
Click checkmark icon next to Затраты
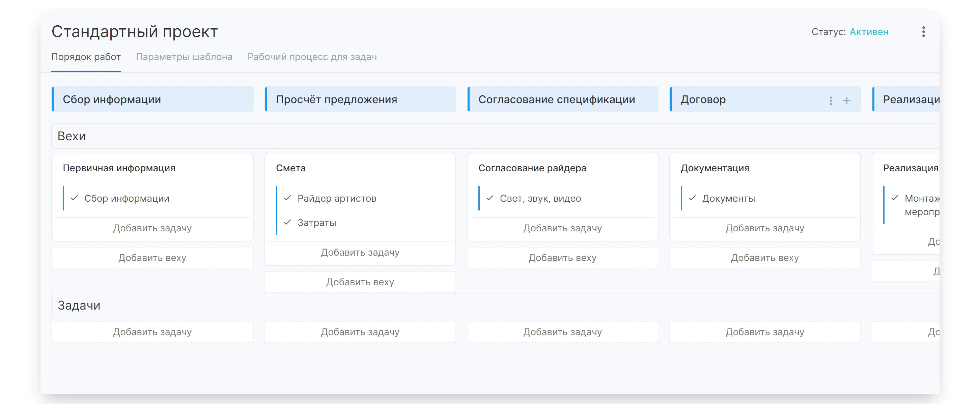288,223
